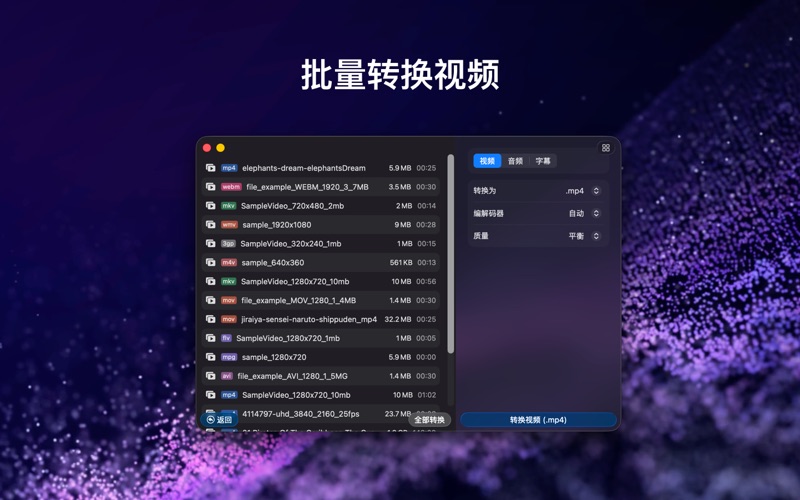
Task: Click the copy icon beside SampleVideo_320x240_1mb
Action: point(210,243)
